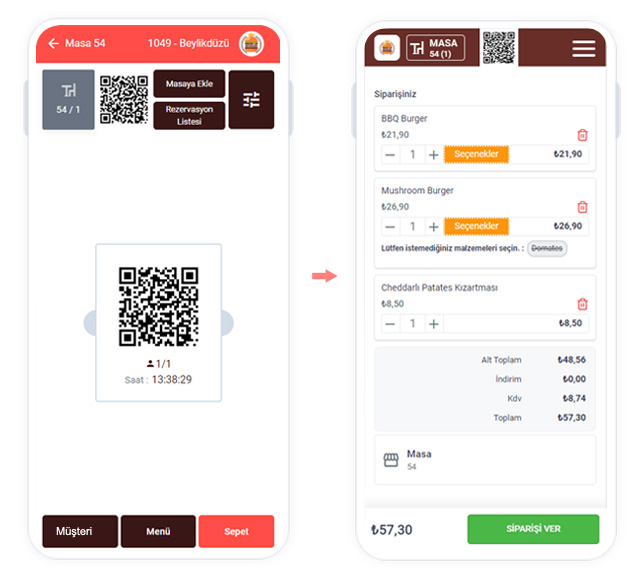Viewport: 644px width, 576px height.
Task: Switch to the Menü tab
Action: point(158,531)
